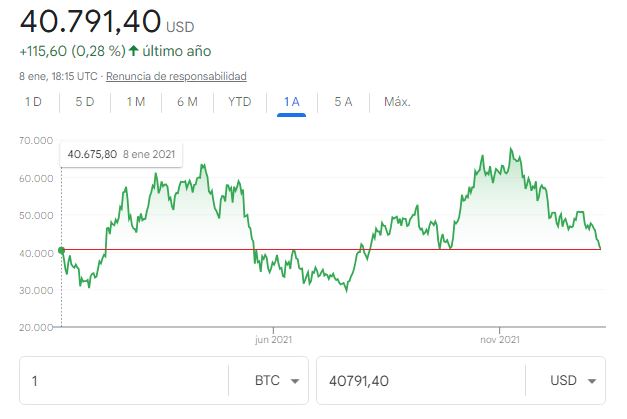Screen dimensions: 627x419
Task: Switch to the 1 D range tab
Action: 33,102
